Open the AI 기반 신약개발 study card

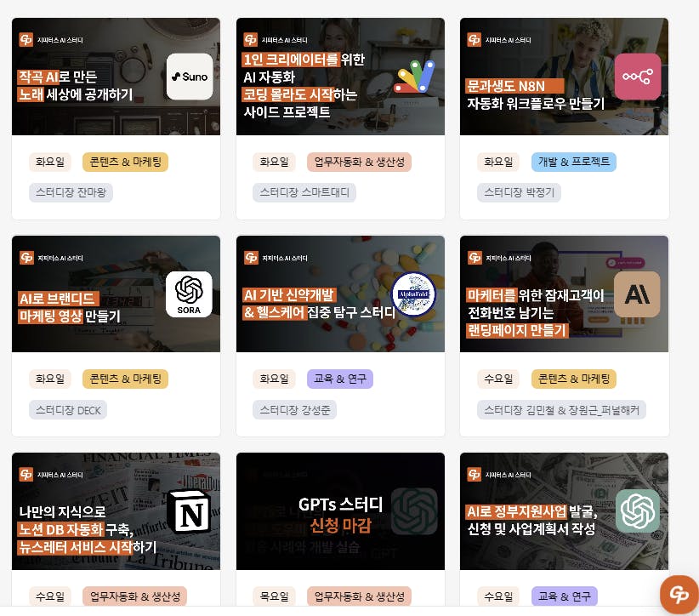coord(341,336)
